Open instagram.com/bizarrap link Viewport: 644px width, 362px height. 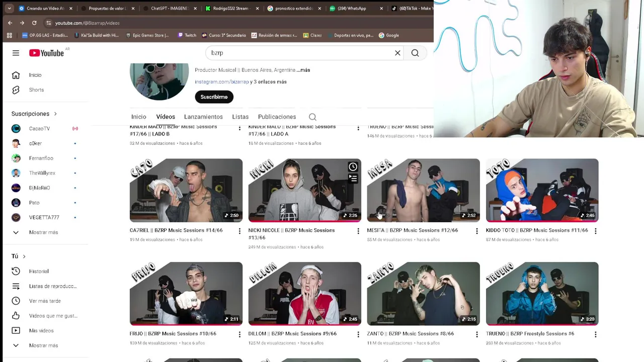point(222,82)
